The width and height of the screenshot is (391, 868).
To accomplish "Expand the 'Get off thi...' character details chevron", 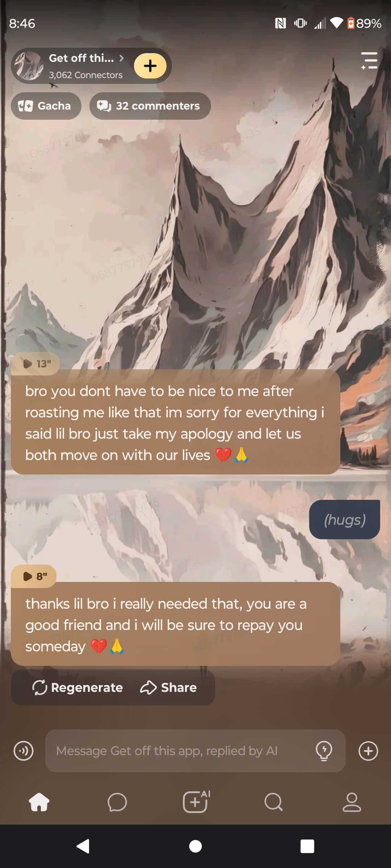I will (x=122, y=58).
